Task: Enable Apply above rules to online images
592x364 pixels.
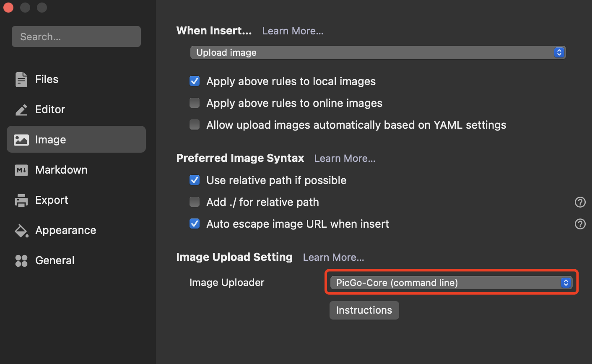Action: [195, 103]
